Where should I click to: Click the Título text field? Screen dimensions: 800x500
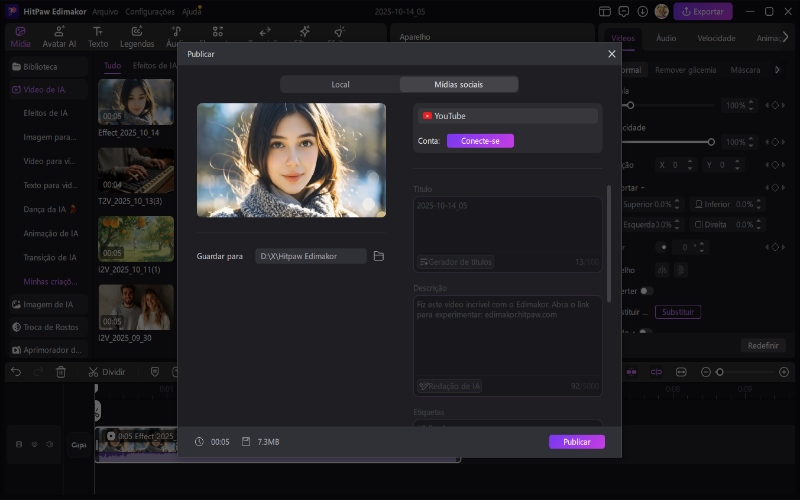tap(508, 224)
